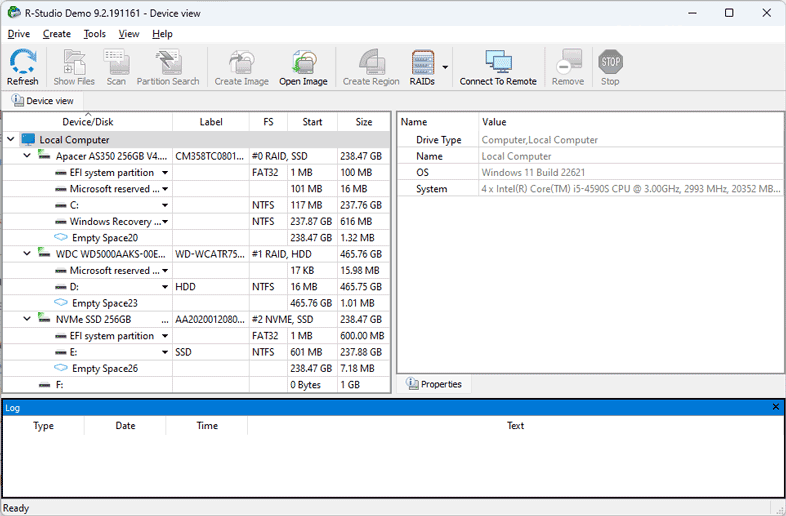Open the Help menu
Viewport: 786px width, 516px height.
(162, 34)
